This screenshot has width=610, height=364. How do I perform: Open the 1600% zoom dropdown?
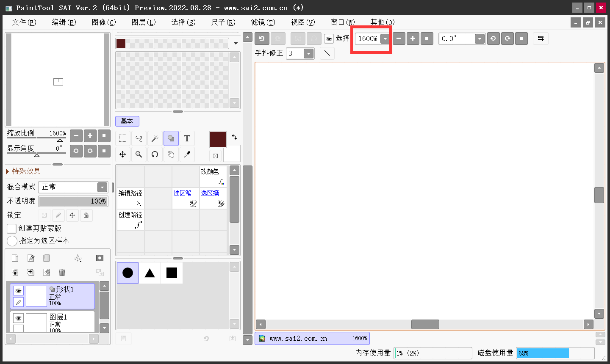pos(385,39)
